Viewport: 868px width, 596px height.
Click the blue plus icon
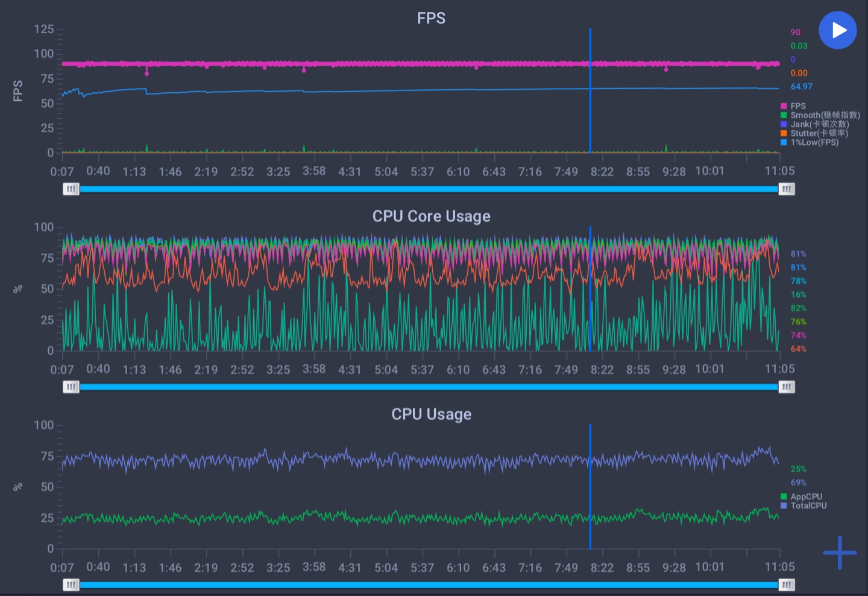tap(840, 552)
